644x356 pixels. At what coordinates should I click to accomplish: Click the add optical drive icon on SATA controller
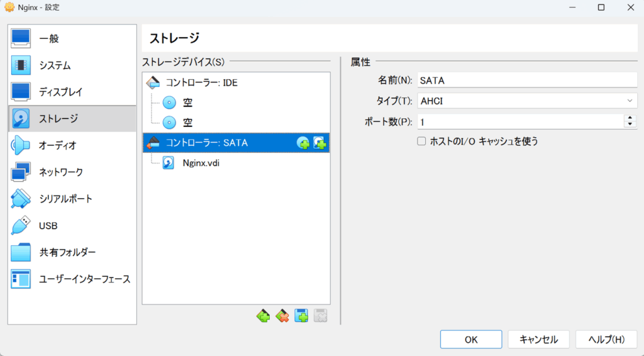tap(303, 143)
